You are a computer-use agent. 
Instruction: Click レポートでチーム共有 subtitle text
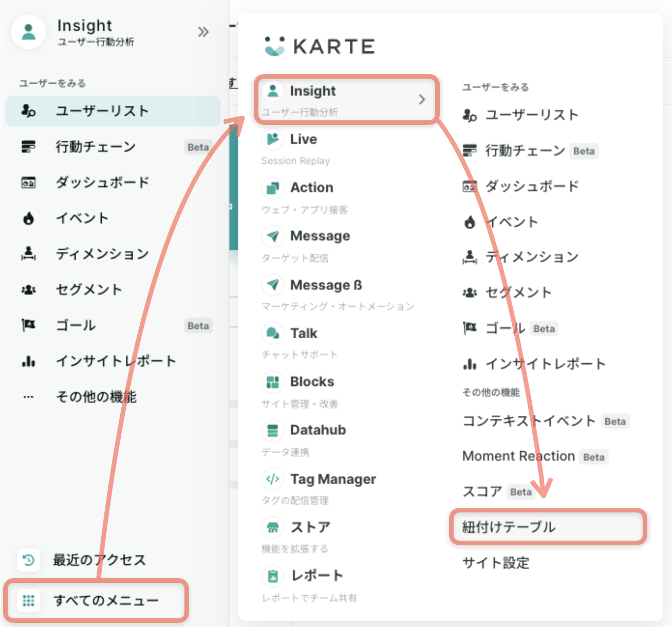(x=309, y=598)
